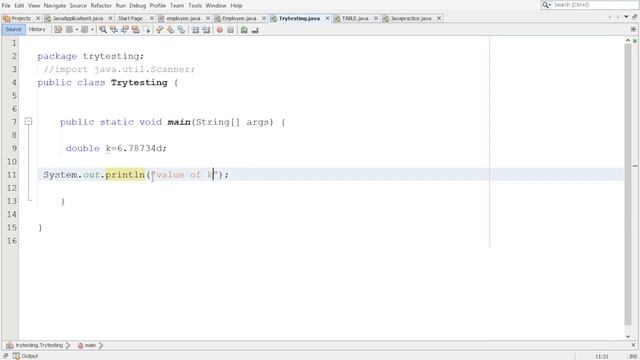Click Projects tab folder icon
The height and width of the screenshot is (360, 640).
coord(7,18)
